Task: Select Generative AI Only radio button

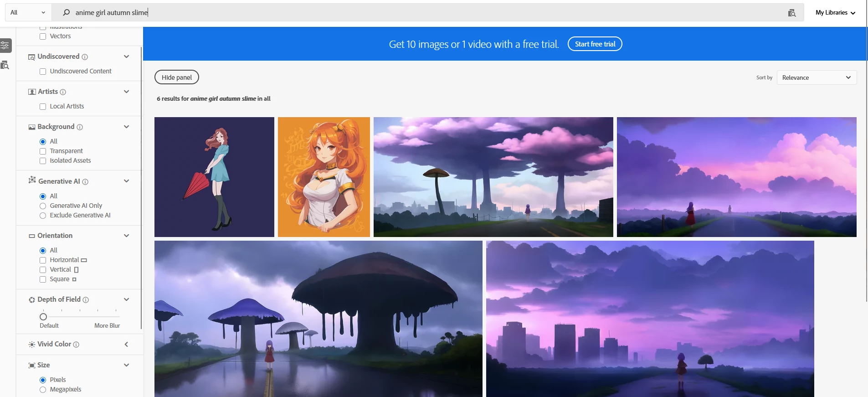Action: [43, 206]
